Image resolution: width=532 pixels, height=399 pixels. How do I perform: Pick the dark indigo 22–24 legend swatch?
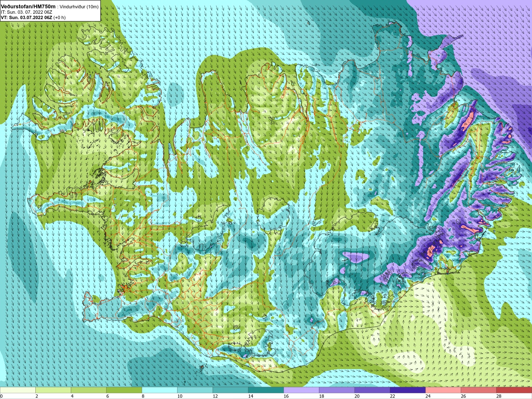coord(408,390)
